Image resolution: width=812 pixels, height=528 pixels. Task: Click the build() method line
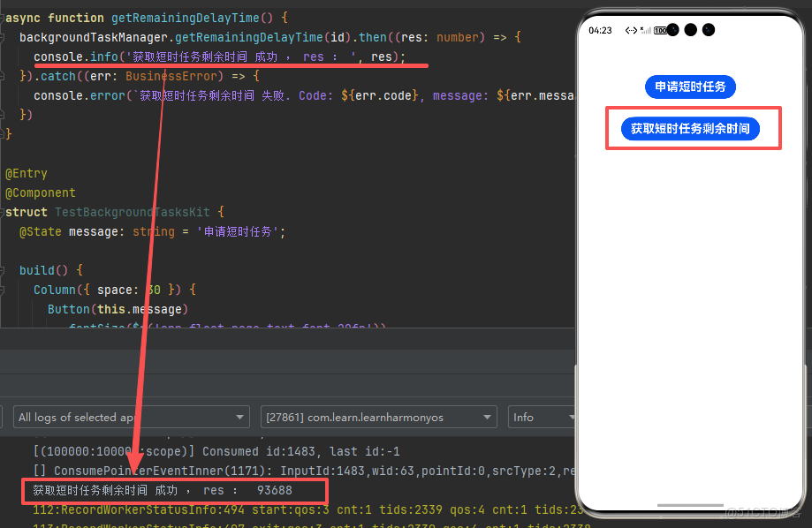50,270
